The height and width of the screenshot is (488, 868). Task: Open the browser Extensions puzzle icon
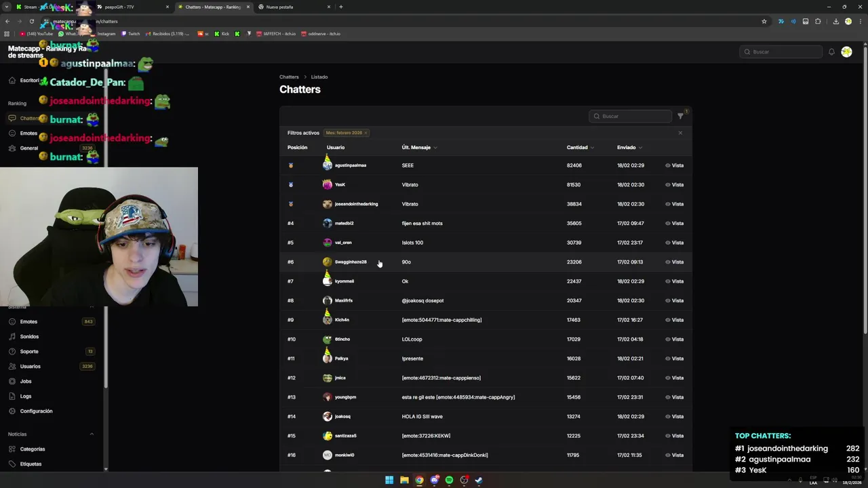[x=818, y=21]
